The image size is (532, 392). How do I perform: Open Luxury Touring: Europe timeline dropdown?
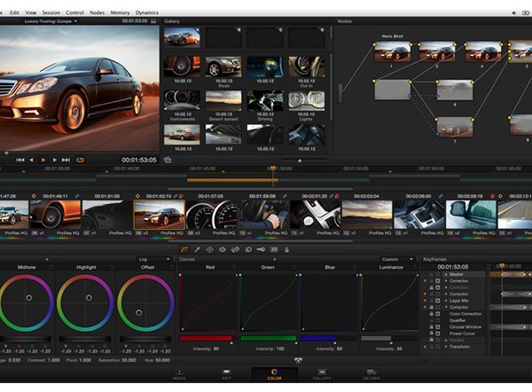point(51,21)
